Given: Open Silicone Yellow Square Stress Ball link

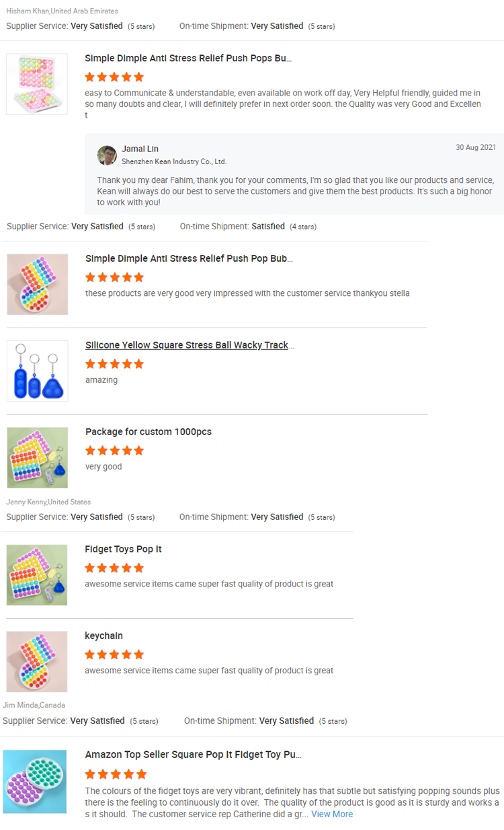Looking at the screenshot, I should point(190,345).
